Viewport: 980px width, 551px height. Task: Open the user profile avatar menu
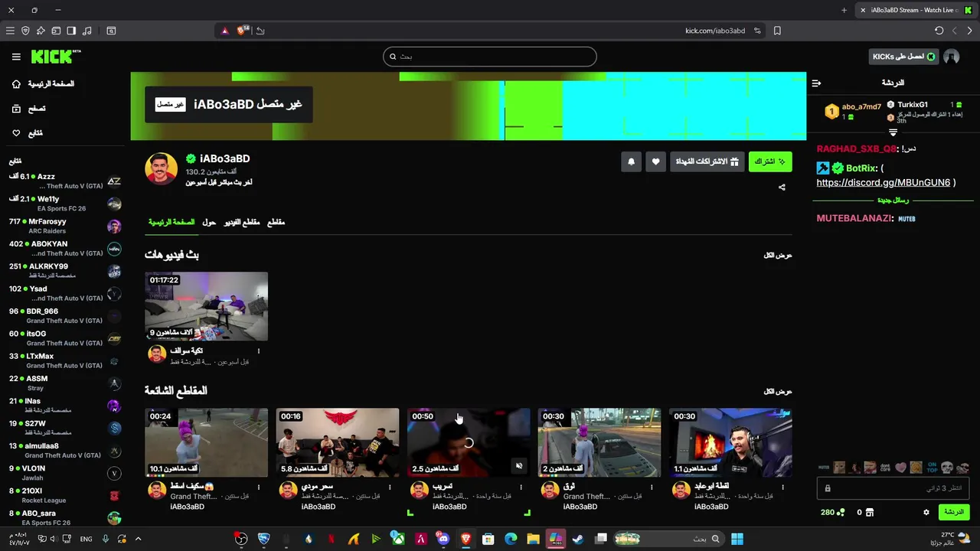click(x=952, y=57)
